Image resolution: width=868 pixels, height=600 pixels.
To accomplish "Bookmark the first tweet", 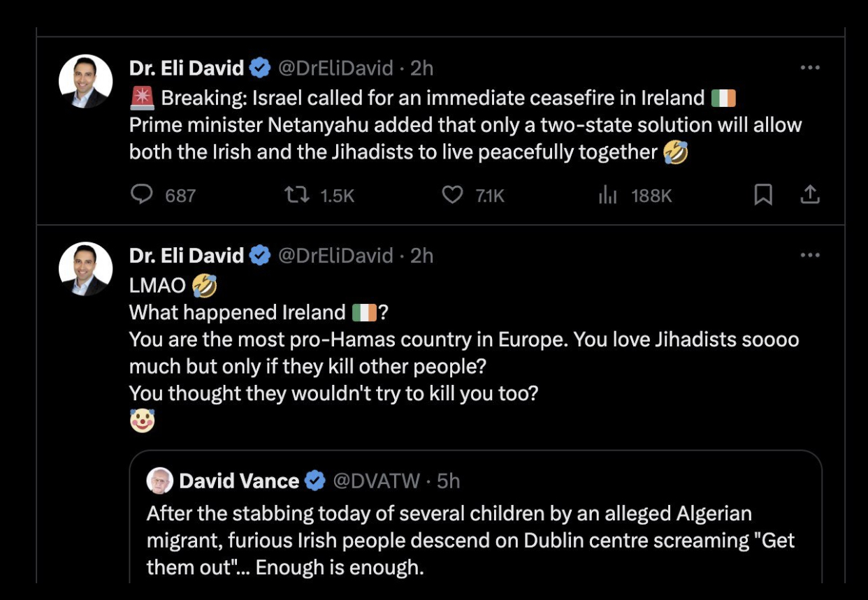I will tap(763, 195).
